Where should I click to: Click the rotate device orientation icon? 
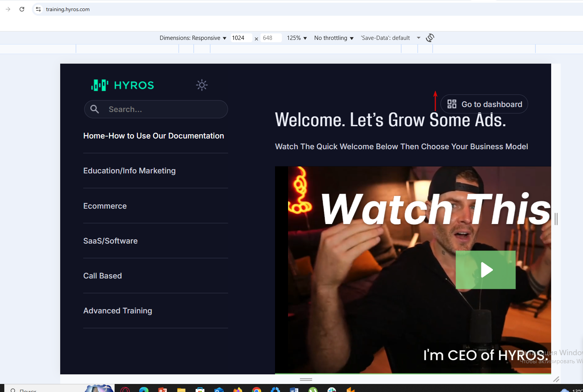click(x=430, y=38)
